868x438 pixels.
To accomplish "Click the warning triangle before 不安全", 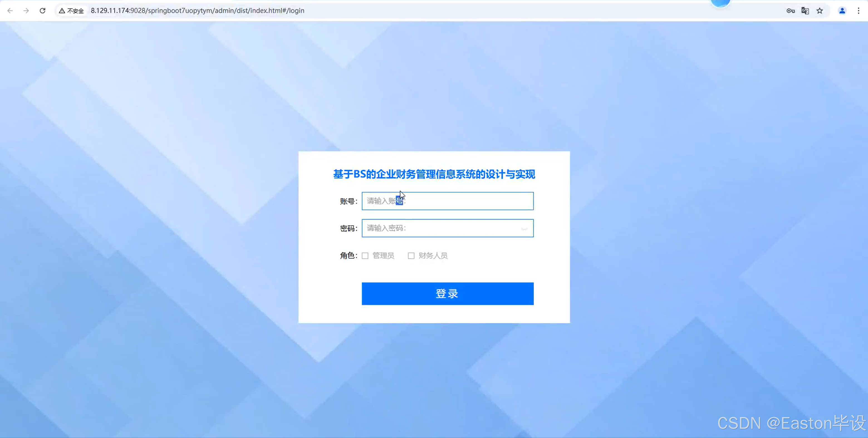I will (x=62, y=11).
